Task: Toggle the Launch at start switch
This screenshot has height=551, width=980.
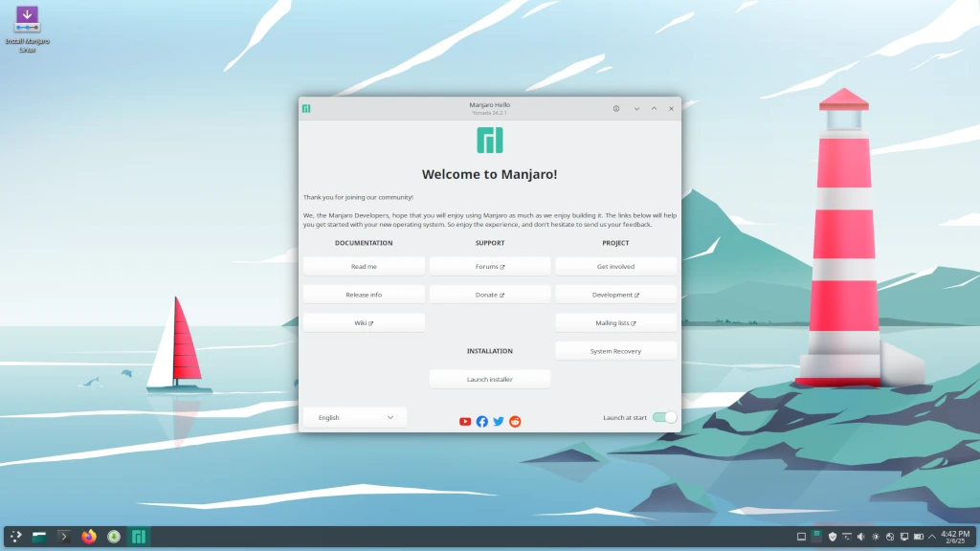Action: pos(664,417)
